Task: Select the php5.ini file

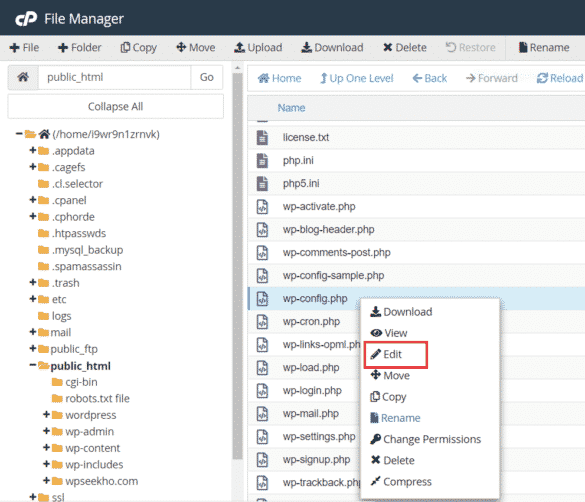Action: pyautogui.click(x=301, y=183)
